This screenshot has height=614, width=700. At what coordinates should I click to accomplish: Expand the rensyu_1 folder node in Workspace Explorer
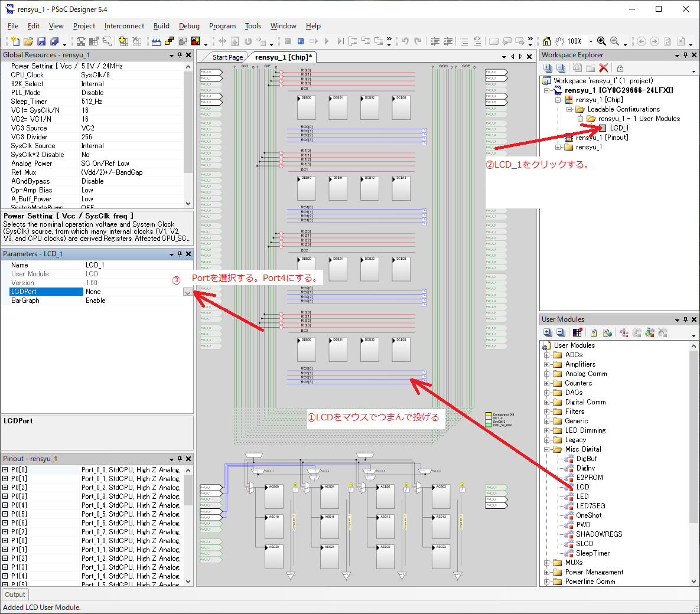pyautogui.click(x=558, y=147)
